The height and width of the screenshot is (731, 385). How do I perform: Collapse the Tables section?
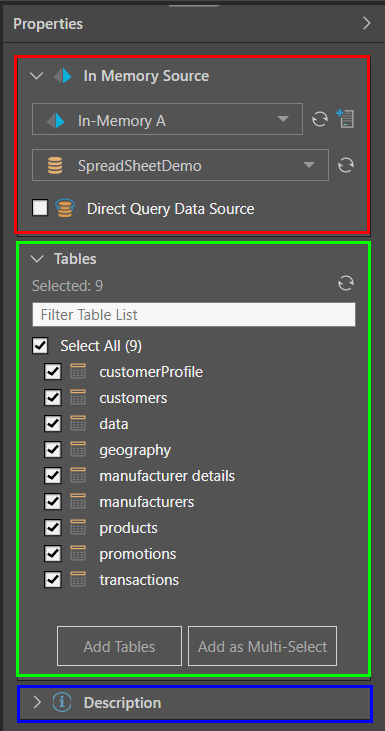coord(36,259)
